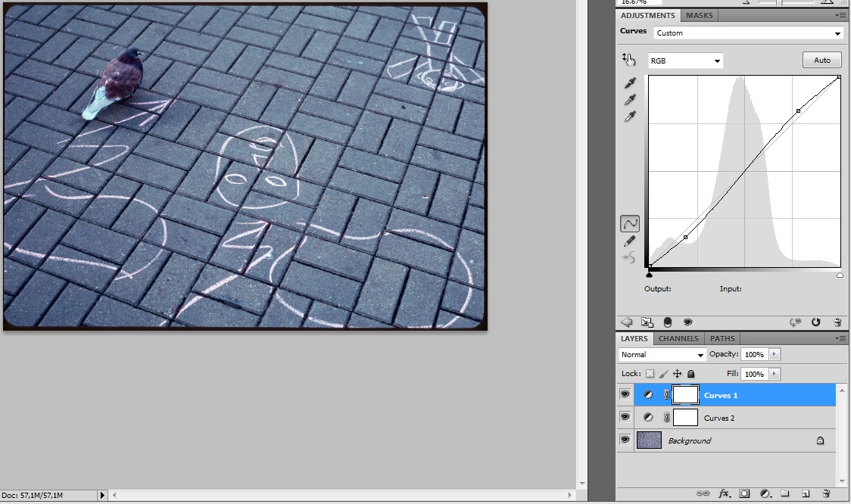The width and height of the screenshot is (851, 504).
Task: Select the draw-curve pencil tool
Action: click(629, 241)
